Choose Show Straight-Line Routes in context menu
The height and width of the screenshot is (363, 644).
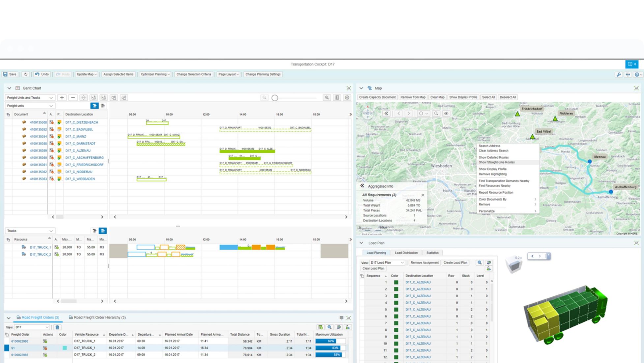pyautogui.click(x=496, y=162)
